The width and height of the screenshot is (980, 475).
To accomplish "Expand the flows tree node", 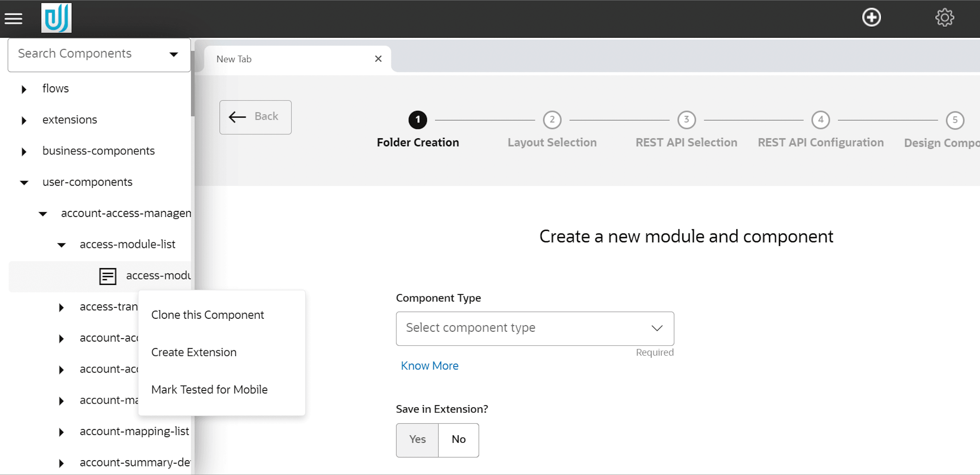I will 24,89.
